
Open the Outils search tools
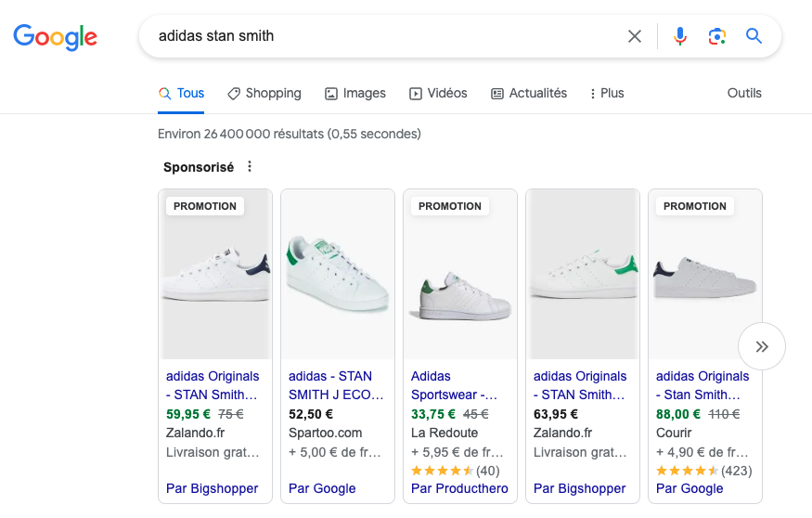coord(744,93)
